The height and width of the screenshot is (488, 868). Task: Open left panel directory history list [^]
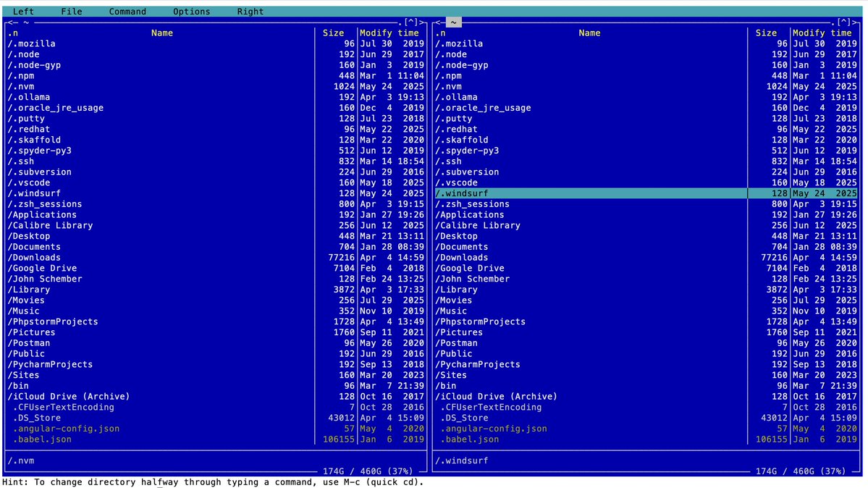point(410,22)
